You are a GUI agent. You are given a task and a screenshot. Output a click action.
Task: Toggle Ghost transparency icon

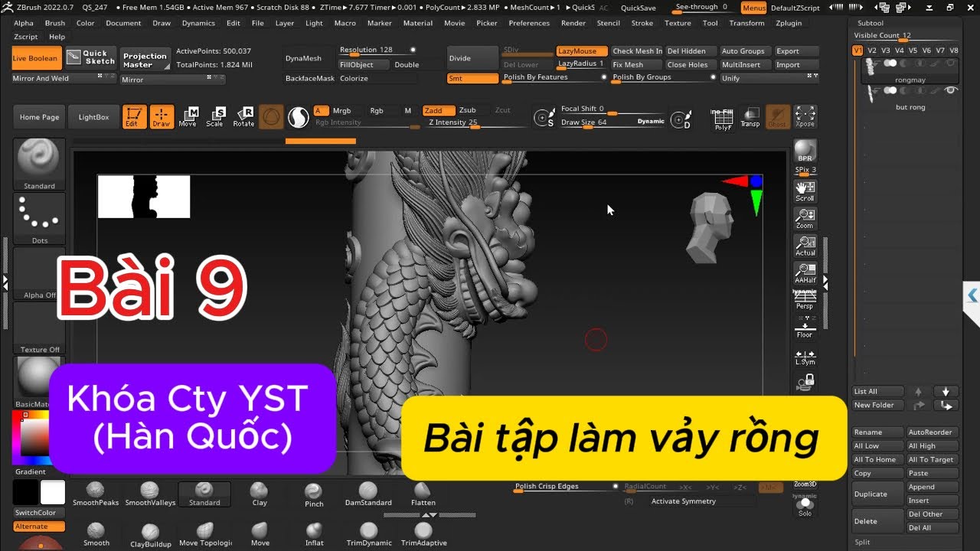778,116
